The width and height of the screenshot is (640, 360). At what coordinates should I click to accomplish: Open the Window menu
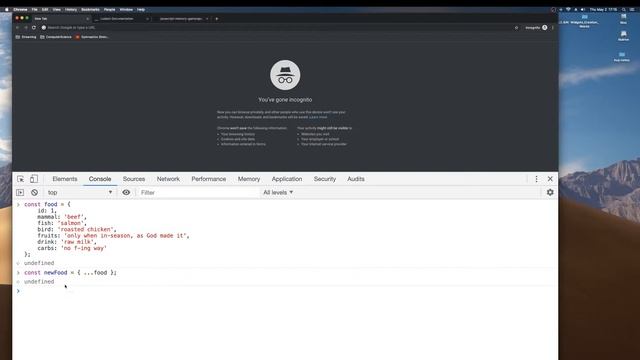[x=126, y=9]
